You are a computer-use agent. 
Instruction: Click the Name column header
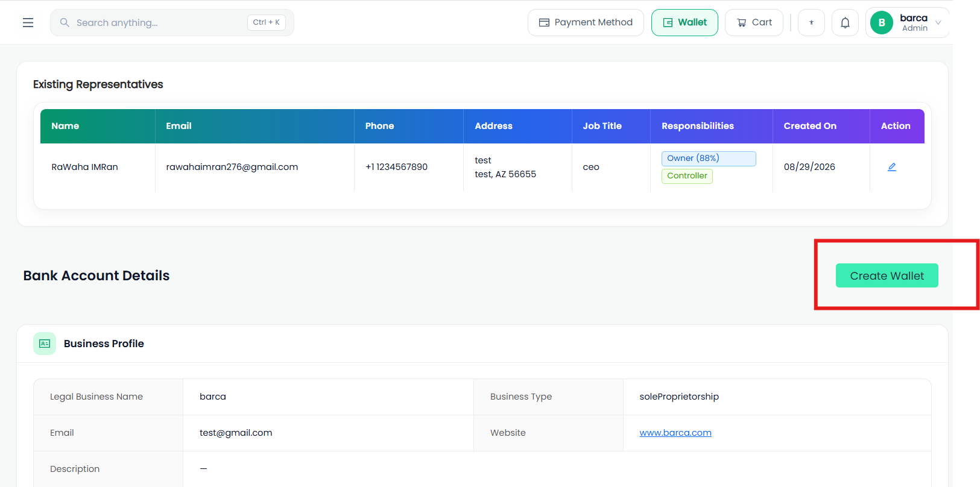98,126
